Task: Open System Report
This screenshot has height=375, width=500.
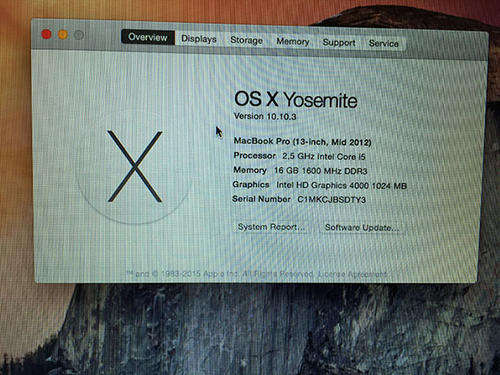Action: click(x=271, y=227)
